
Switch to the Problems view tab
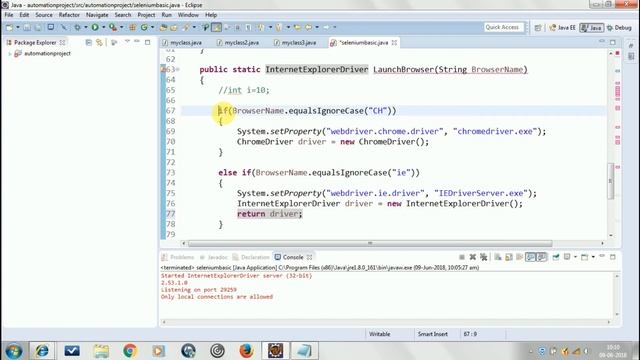pyautogui.click(x=178, y=257)
